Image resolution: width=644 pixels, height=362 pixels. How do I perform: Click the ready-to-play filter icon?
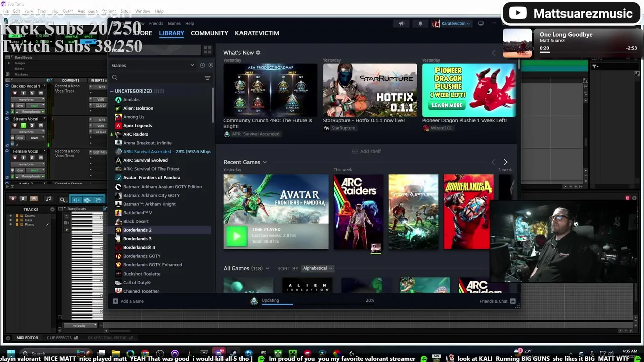211,65
